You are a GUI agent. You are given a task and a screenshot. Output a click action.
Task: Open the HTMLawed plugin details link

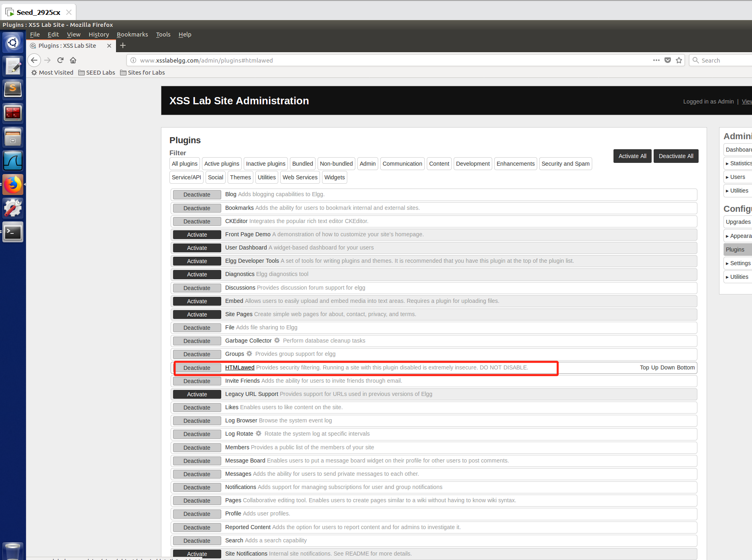pos(240,367)
